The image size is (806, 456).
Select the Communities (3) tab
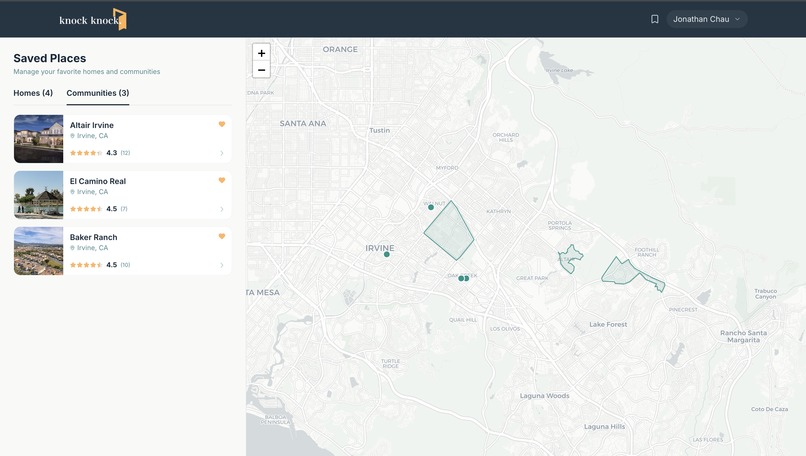click(98, 93)
